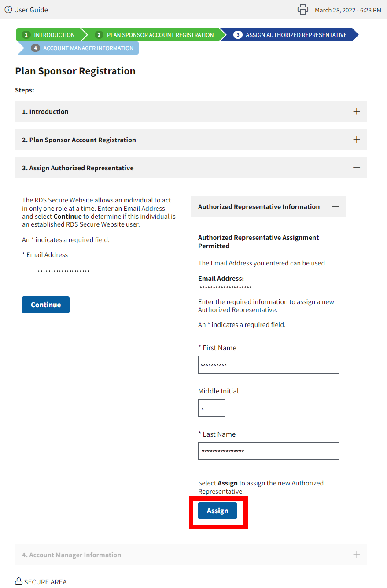Focus the Email Address field
Image resolution: width=387 pixels, height=588 pixels.
tap(100, 271)
